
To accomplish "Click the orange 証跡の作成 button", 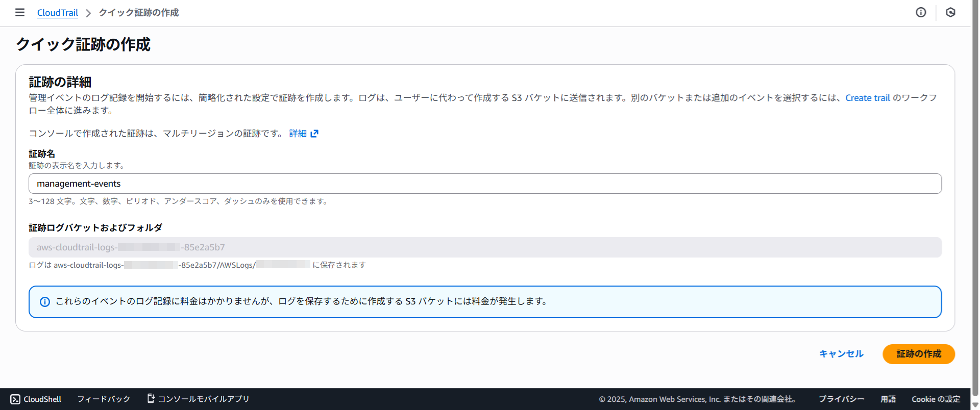I will point(918,354).
